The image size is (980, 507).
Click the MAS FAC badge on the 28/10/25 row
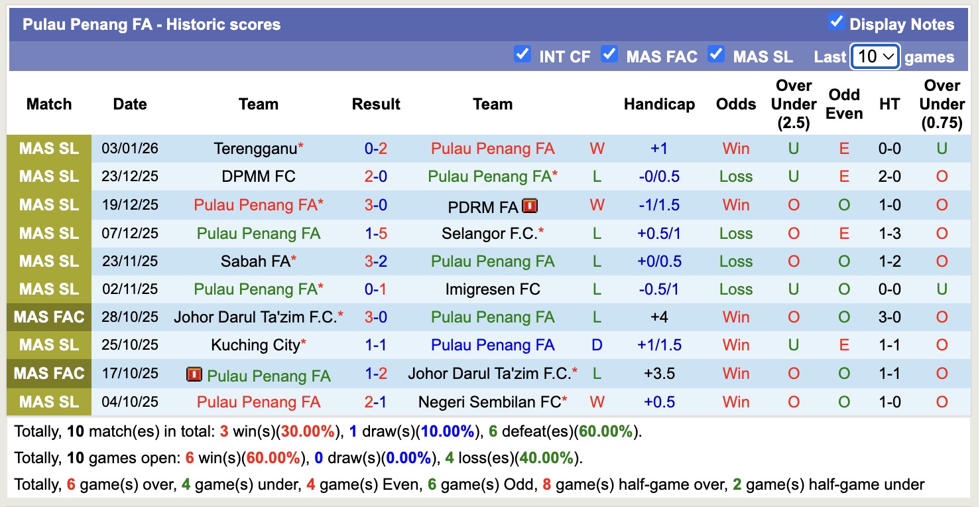click(48, 317)
